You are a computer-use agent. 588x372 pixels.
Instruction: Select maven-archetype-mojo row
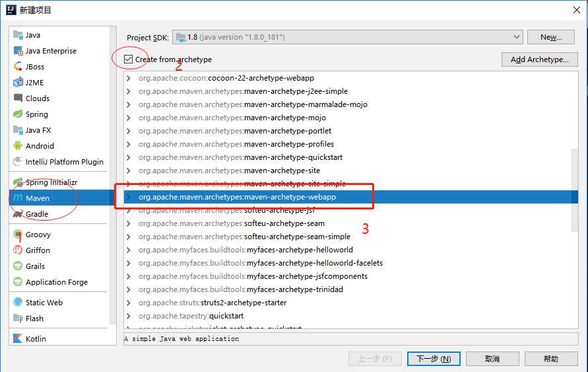pyautogui.click(x=351, y=118)
